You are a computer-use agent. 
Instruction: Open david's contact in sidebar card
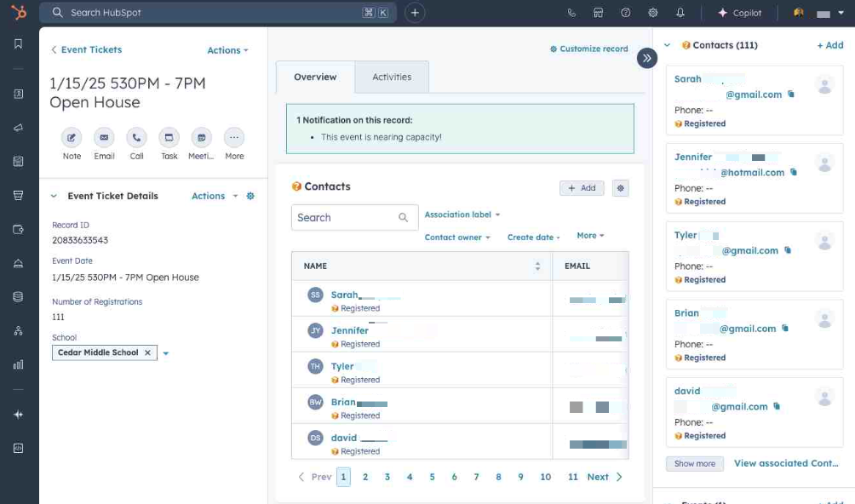[687, 392]
